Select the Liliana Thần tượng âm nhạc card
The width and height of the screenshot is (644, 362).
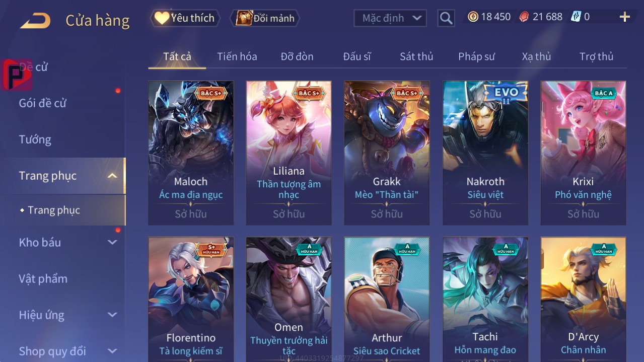click(x=289, y=153)
